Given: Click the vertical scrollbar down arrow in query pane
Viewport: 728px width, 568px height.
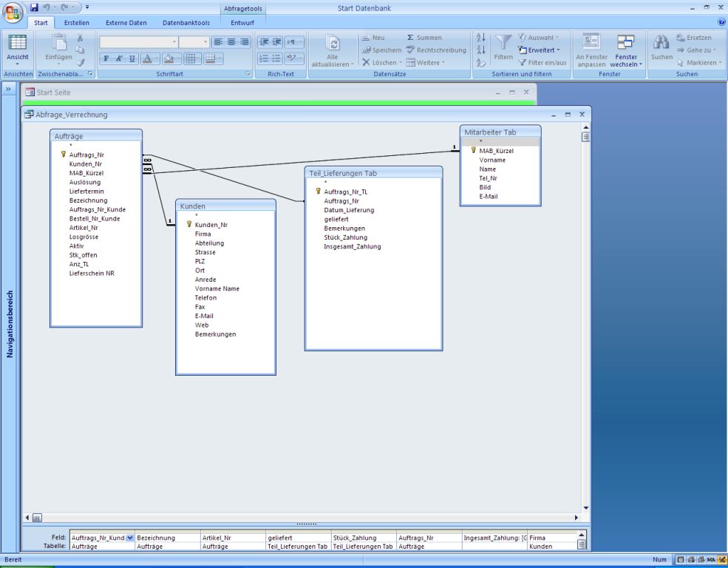Looking at the screenshot, I should coord(585,507).
